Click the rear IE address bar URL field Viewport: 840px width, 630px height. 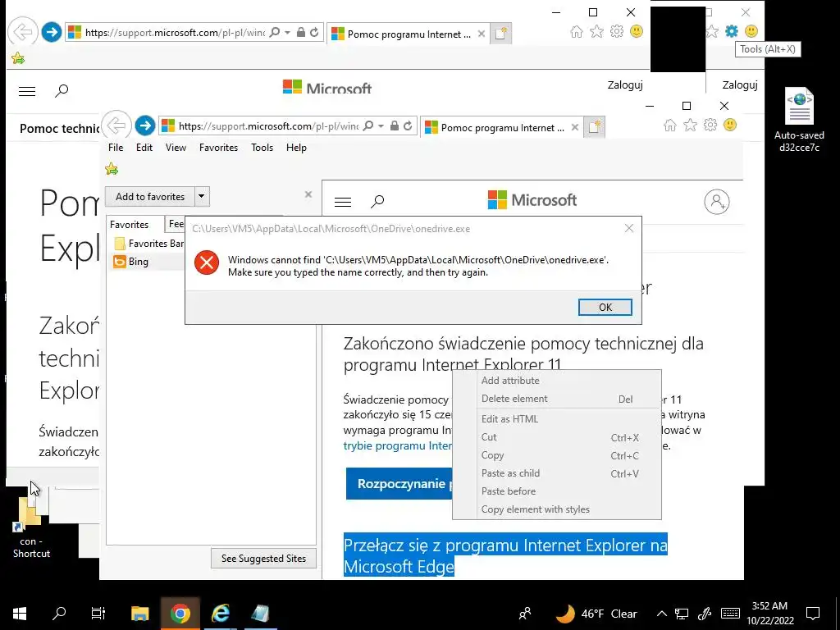point(175,33)
